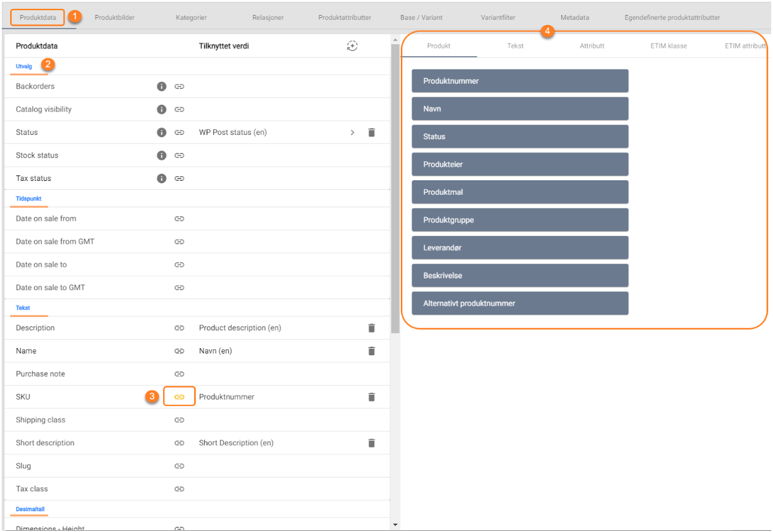This screenshot has height=532, width=773.
Task: Click the Beskrivelse button
Action: (520, 276)
